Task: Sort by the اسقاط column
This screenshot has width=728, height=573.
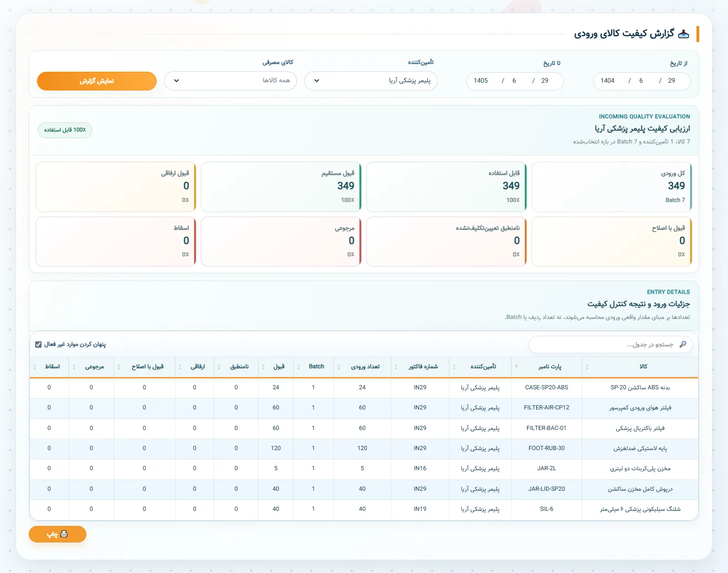Action: [x=49, y=367]
